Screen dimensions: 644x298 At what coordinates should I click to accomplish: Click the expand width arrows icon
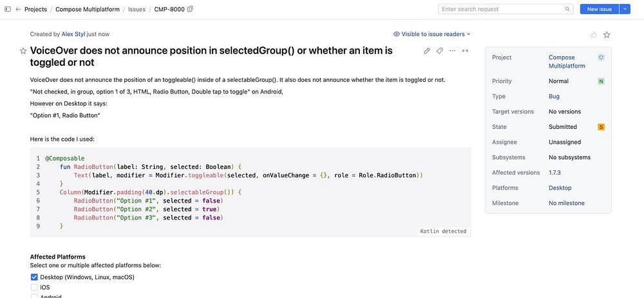coord(465,51)
